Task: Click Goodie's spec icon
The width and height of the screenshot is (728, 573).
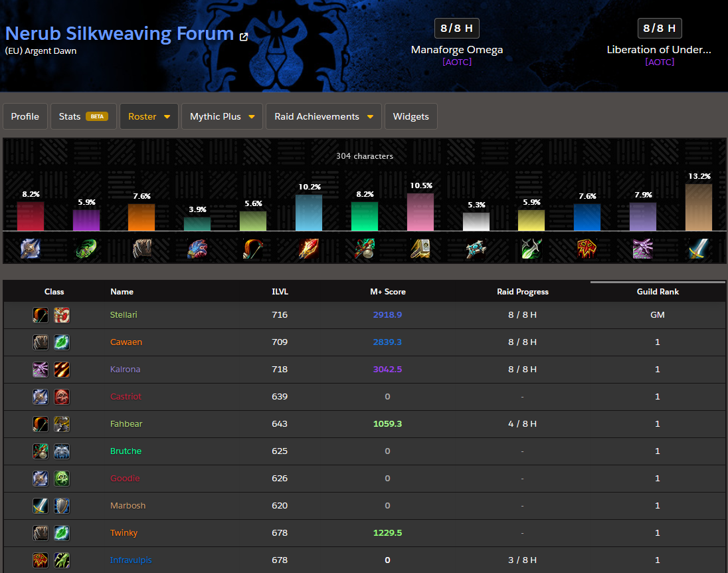Action: pyautogui.click(x=62, y=479)
